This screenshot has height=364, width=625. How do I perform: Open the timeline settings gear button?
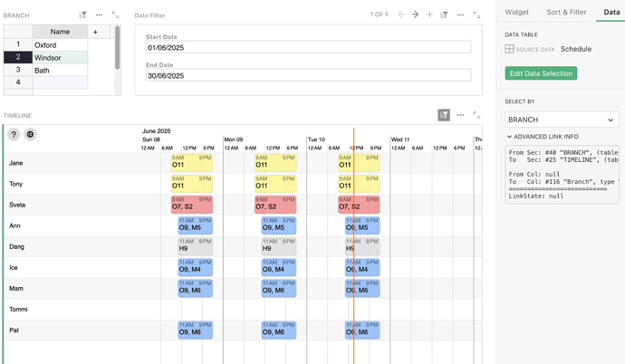[30, 134]
